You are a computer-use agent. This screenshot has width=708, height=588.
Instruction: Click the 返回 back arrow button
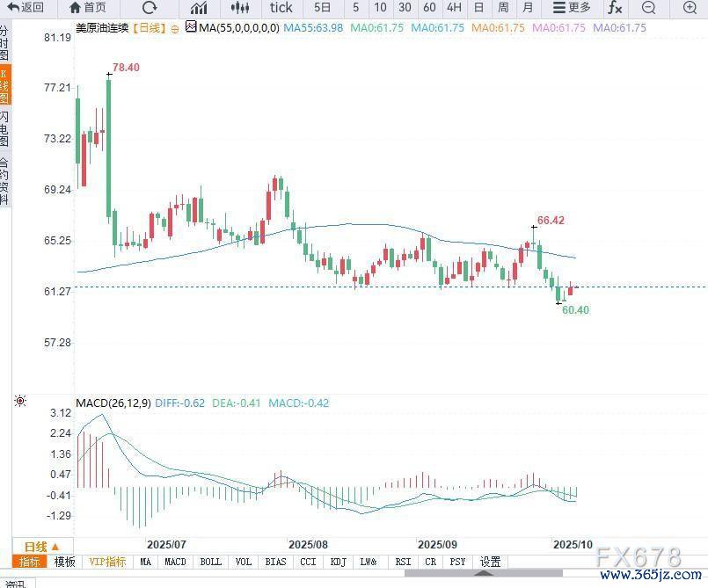coord(26,8)
